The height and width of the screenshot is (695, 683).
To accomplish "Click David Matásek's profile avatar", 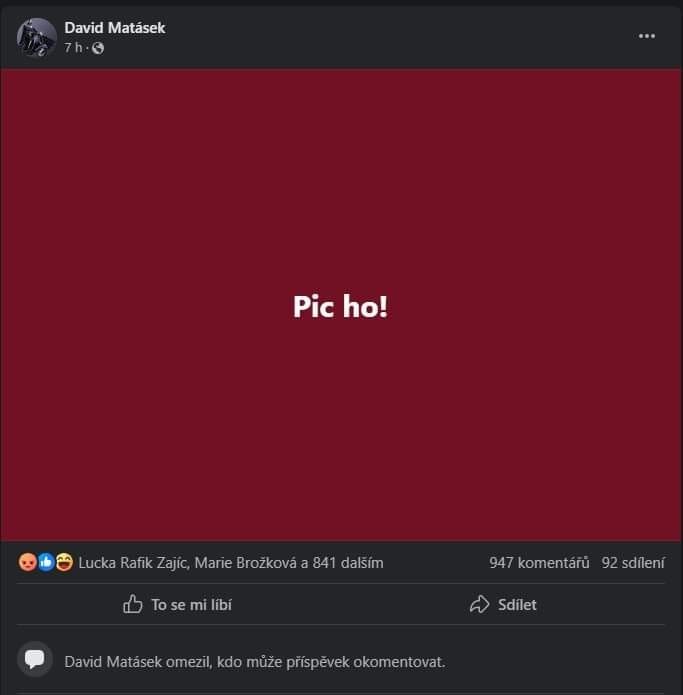I will tap(36, 37).
